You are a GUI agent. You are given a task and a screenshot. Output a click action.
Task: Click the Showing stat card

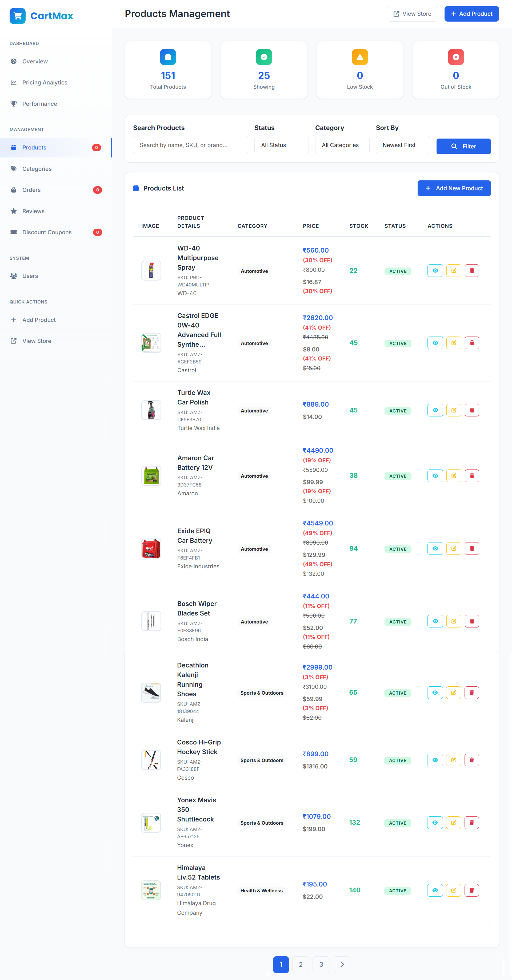pyautogui.click(x=264, y=70)
